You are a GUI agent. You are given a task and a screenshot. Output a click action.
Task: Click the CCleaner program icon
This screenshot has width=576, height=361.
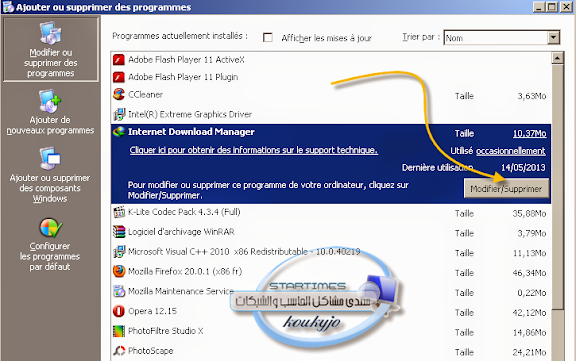click(x=119, y=94)
